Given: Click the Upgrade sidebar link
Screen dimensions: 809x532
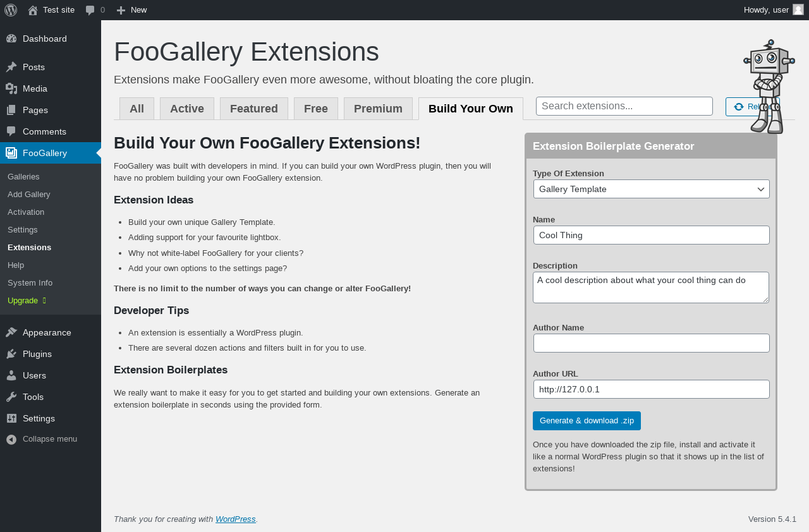Looking at the screenshot, I should pyautogui.click(x=23, y=300).
